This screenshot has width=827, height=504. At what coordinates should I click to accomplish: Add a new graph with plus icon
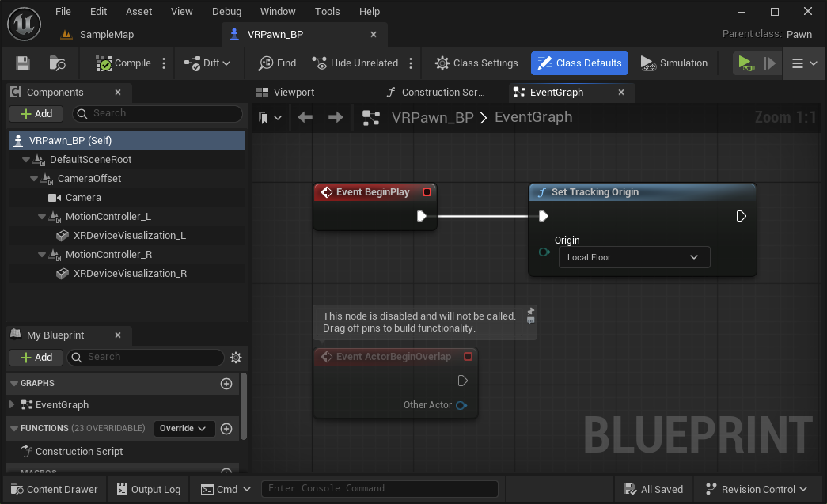[x=226, y=384]
